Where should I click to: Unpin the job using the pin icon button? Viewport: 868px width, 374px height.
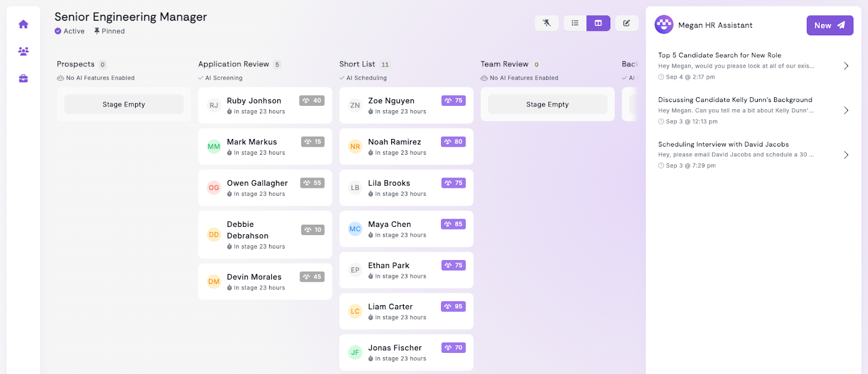coord(546,23)
